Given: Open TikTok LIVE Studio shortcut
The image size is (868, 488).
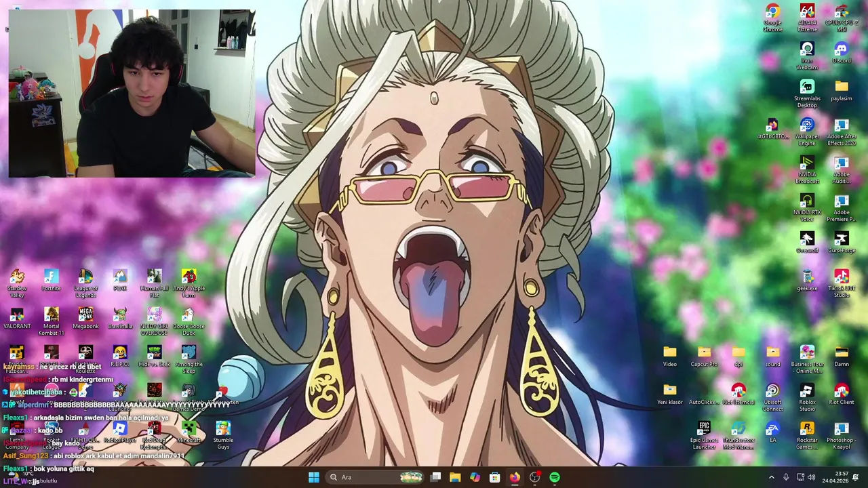Looking at the screenshot, I should click(842, 283).
